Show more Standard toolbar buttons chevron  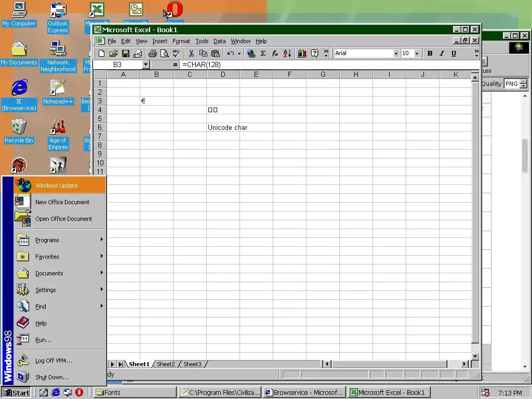326,54
